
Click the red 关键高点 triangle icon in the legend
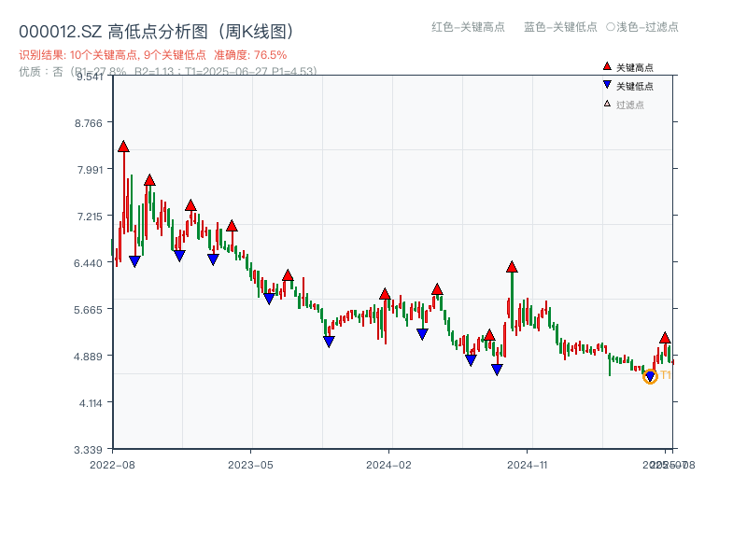point(607,66)
